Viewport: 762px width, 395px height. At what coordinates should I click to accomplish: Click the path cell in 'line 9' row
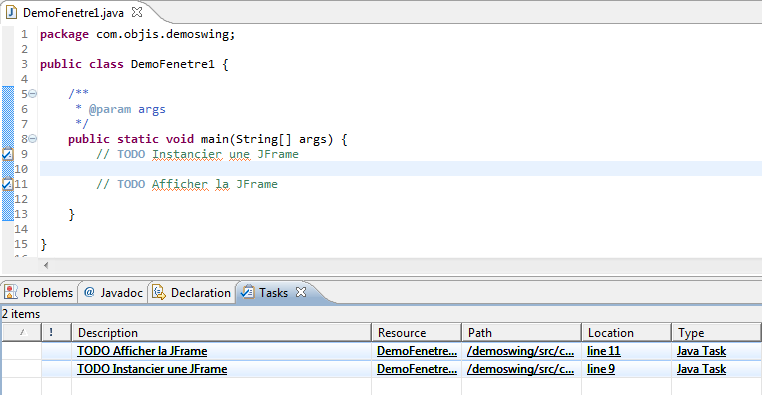click(x=520, y=369)
